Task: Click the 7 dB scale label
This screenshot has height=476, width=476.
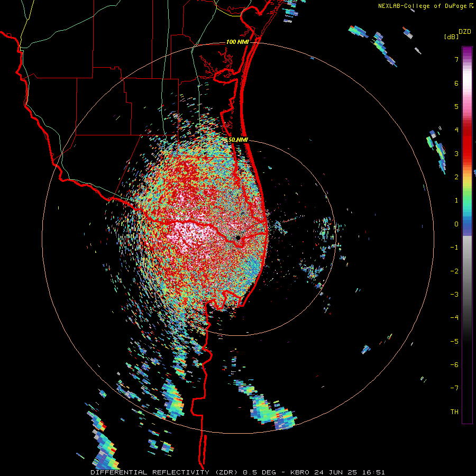Action: tap(456, 59)
